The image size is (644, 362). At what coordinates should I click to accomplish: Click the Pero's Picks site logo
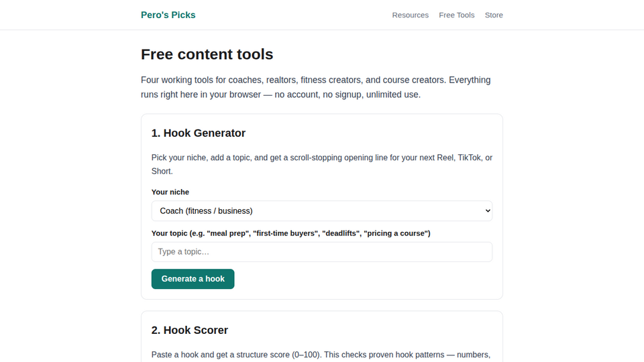(x=168, y=15)
